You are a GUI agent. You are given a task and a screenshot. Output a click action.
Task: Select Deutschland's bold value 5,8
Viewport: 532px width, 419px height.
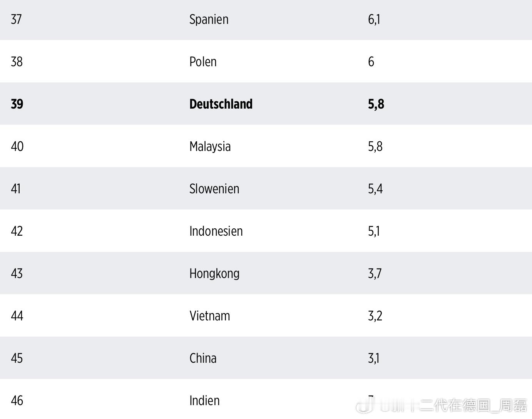tap(376, 104)
